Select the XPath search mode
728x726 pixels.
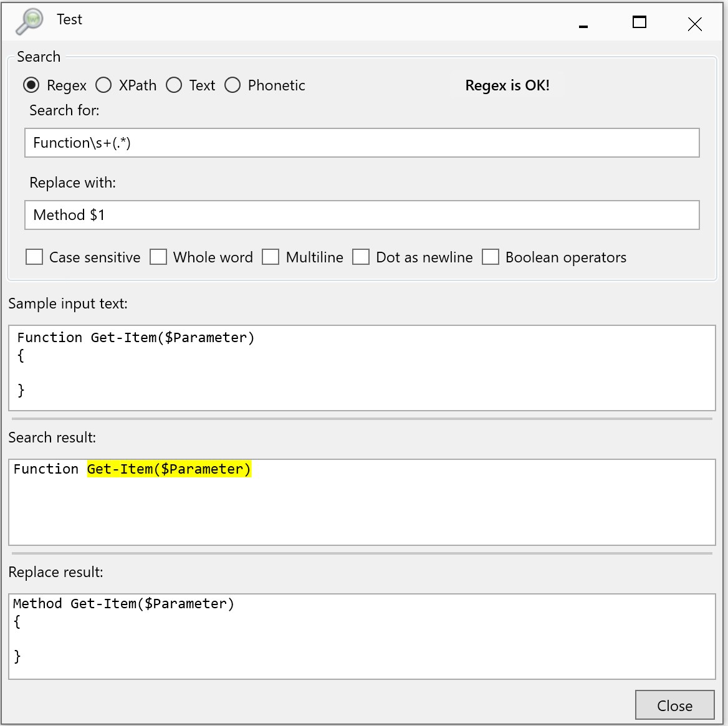tap(104, 85)
